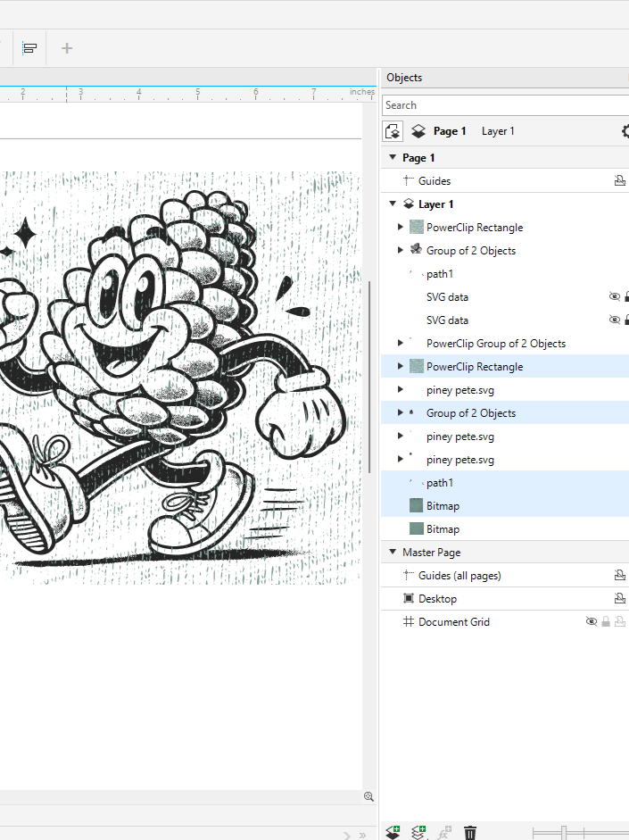Unlock the second SVG data object
Image resolution: width=629 pixels, height=840 pixels.
point(627,320)
